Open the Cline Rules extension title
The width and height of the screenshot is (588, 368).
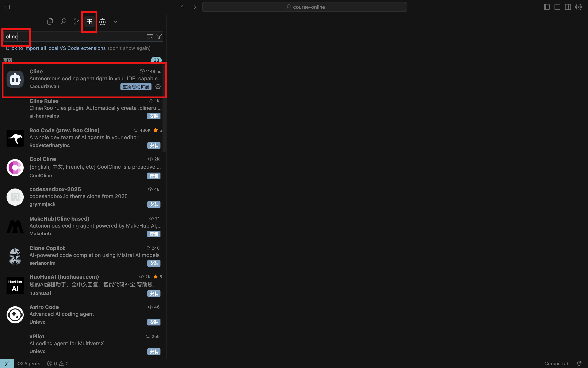pyautogui.click(x=44, y=101)
